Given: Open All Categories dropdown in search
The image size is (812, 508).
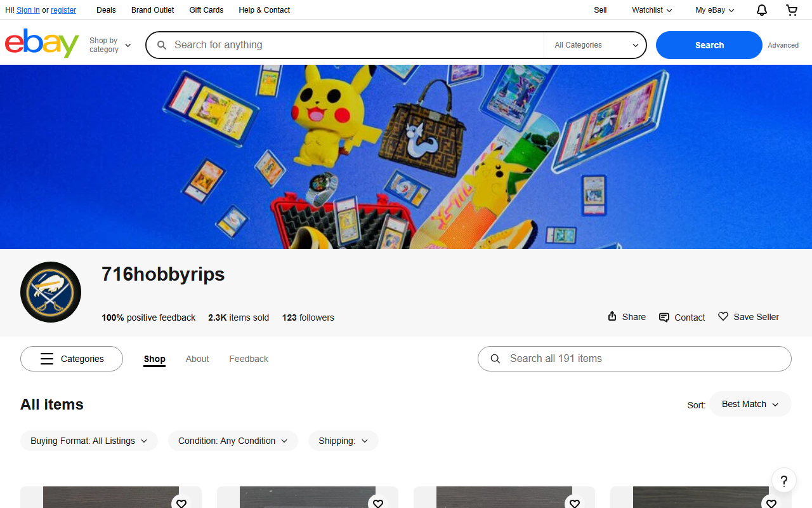Looking at the screenshot, I should (595, 45).
